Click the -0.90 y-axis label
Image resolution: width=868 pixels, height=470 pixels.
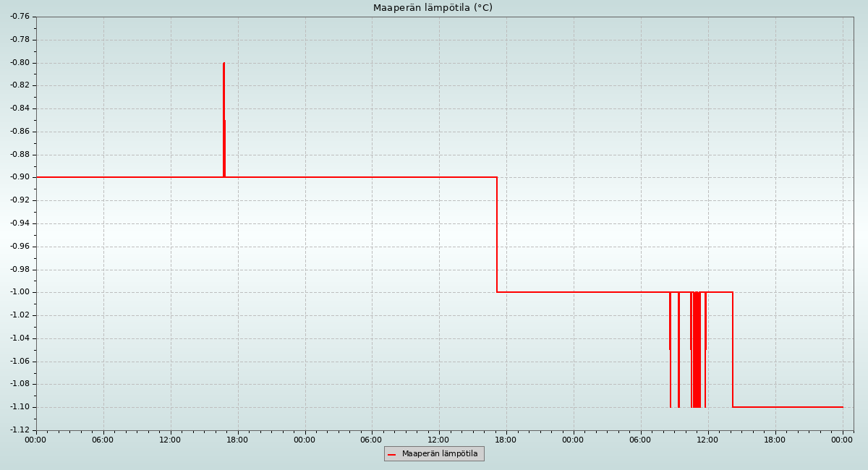tap(20, 177)
